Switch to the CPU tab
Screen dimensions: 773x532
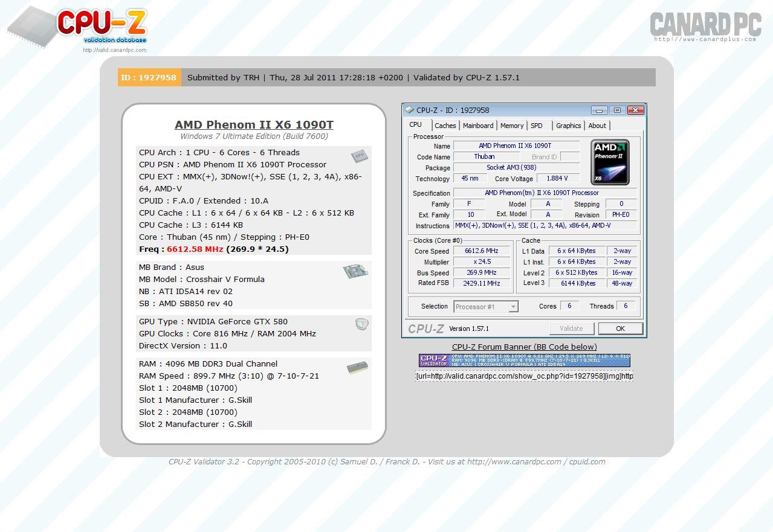coord(416,125)
